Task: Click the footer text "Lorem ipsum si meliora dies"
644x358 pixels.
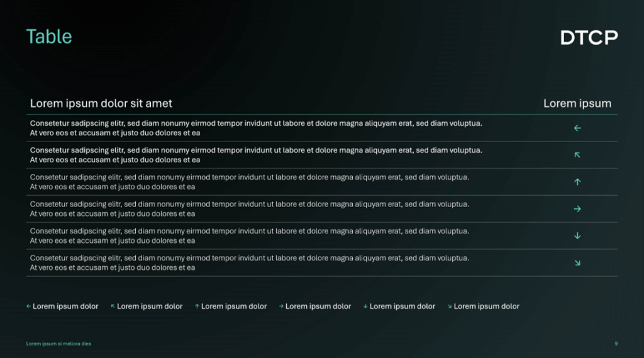Action: pyautogui.click(x=58, y=344)
